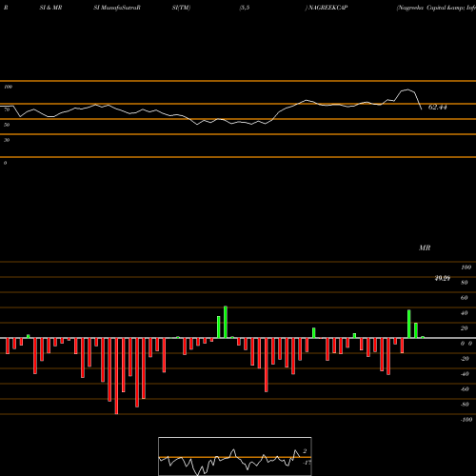
Task: Click the MR axis label -40
Action: click(x=465, y=374)
